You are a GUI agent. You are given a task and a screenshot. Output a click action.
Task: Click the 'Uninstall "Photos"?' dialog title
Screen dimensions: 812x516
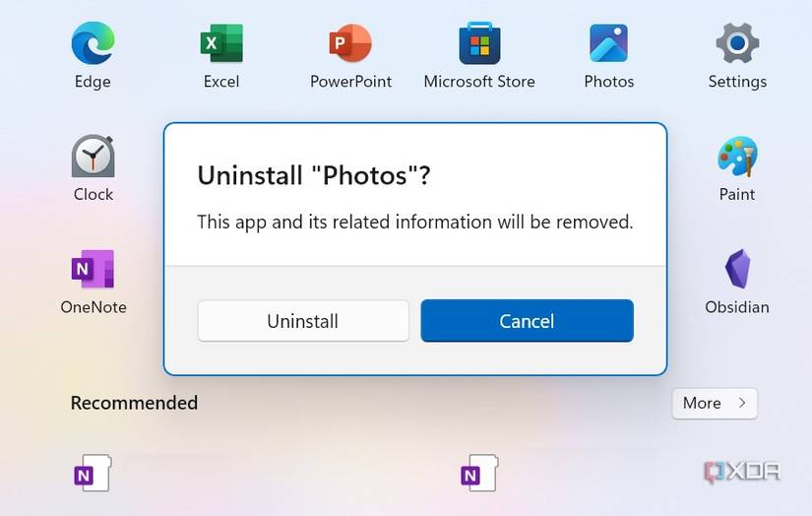point(315,175)
